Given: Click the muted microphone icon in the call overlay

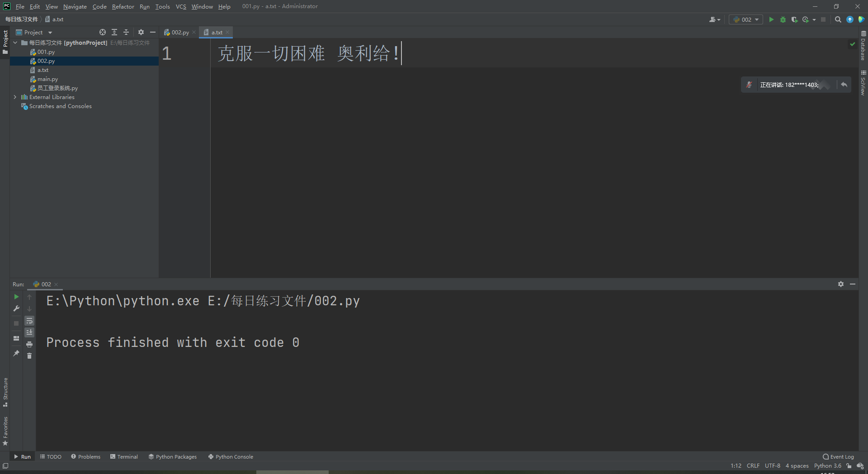Looking at the screenshot, I should click(x=749, y=85).
